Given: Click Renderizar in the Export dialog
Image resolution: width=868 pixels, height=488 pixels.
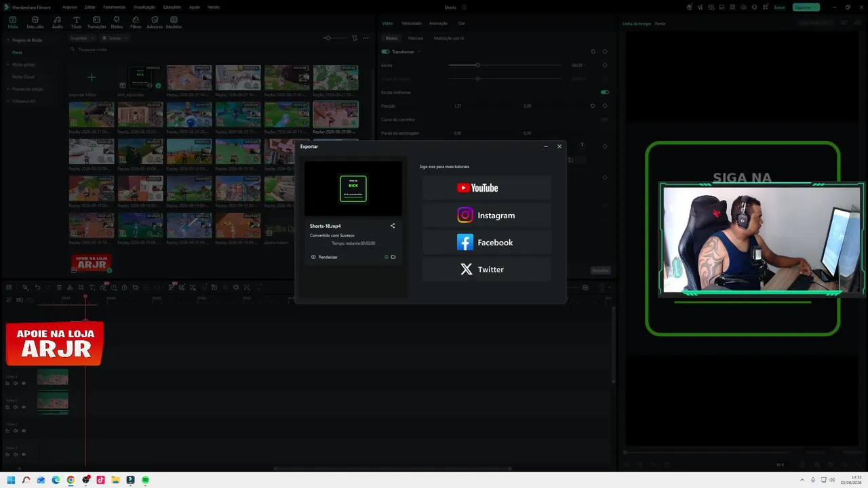Looking at the screenshot, I should (324, 257).
